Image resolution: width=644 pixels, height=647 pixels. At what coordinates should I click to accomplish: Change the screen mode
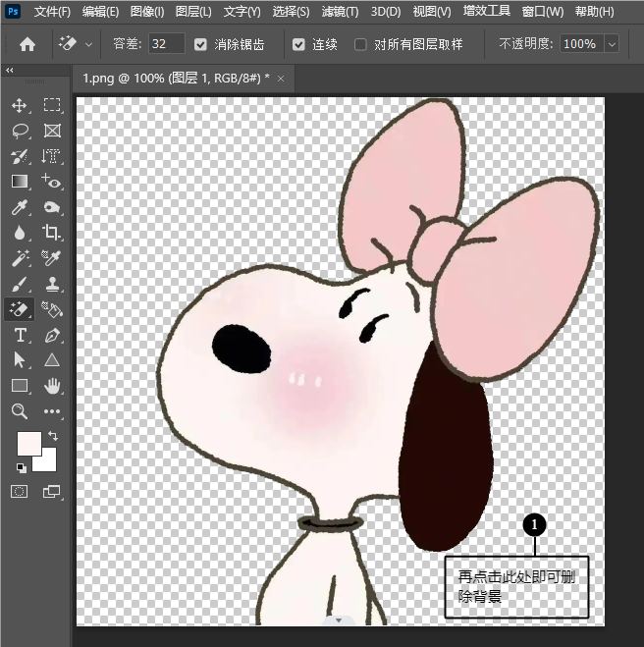pyautogui.click(x=52, y=492)
